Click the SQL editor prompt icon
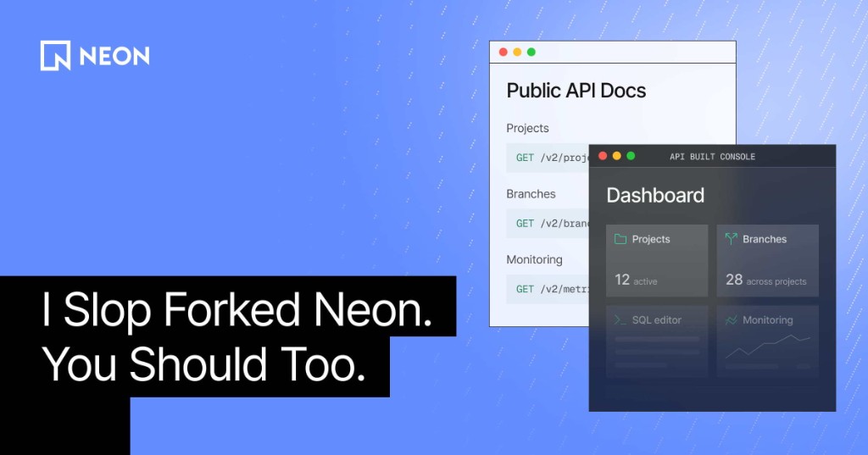This screenshot has height=455, width=868. click(620, 320)
